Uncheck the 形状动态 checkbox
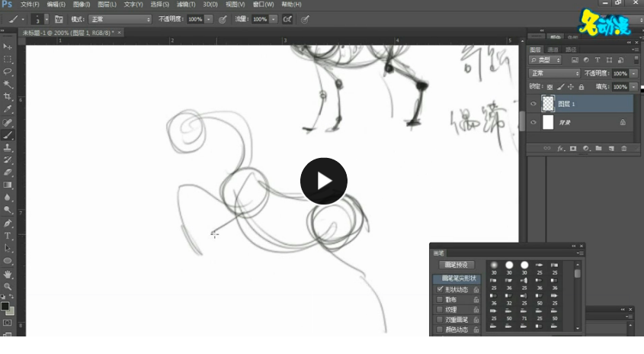This screenshot has width=644, height=354. point(440,290)
